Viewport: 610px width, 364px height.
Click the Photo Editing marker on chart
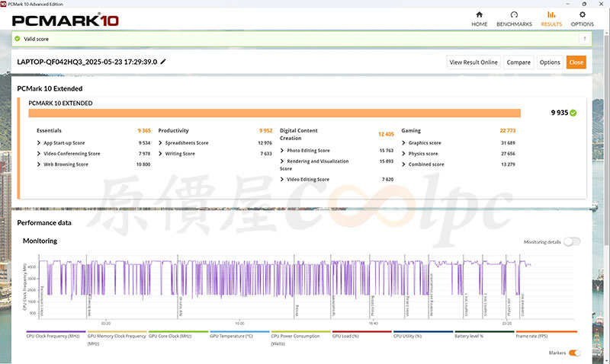tap(372, 306)
